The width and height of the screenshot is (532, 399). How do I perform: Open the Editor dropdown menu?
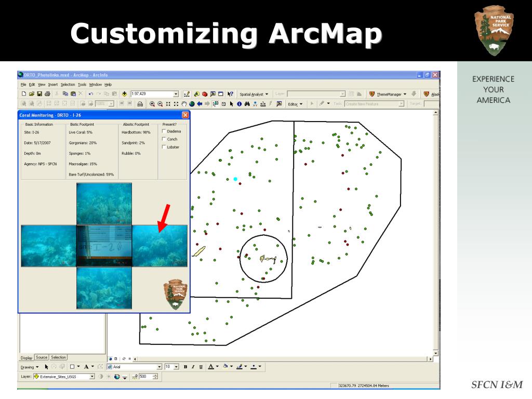pos(295,104)
